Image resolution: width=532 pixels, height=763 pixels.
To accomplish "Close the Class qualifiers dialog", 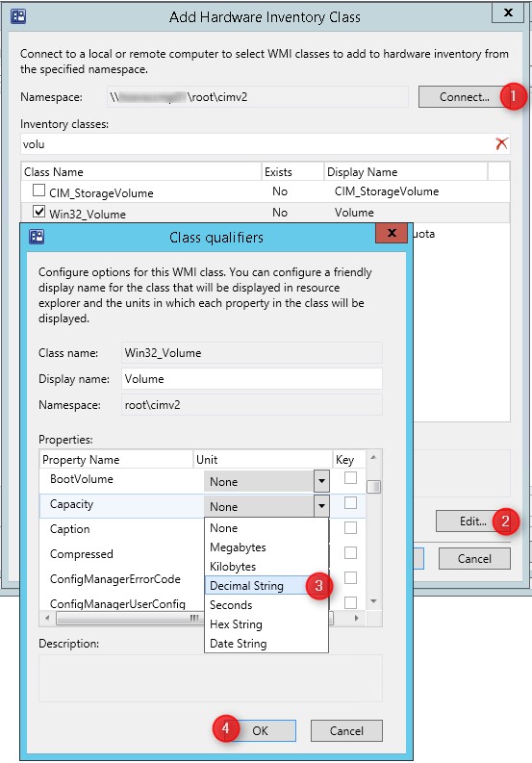I will [x=392, y=233].
